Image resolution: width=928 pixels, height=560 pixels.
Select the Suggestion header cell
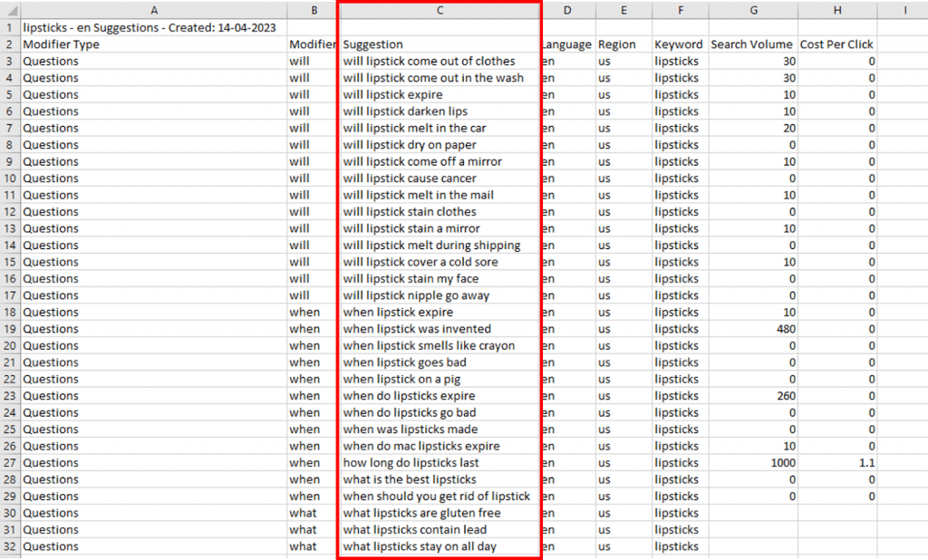[373, 44]
